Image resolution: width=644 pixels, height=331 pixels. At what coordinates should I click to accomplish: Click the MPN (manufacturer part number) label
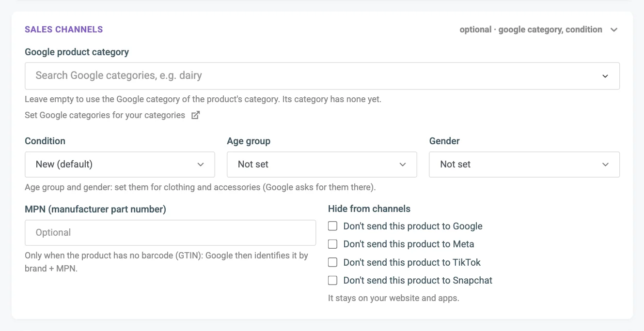click(x=95, y=209)
